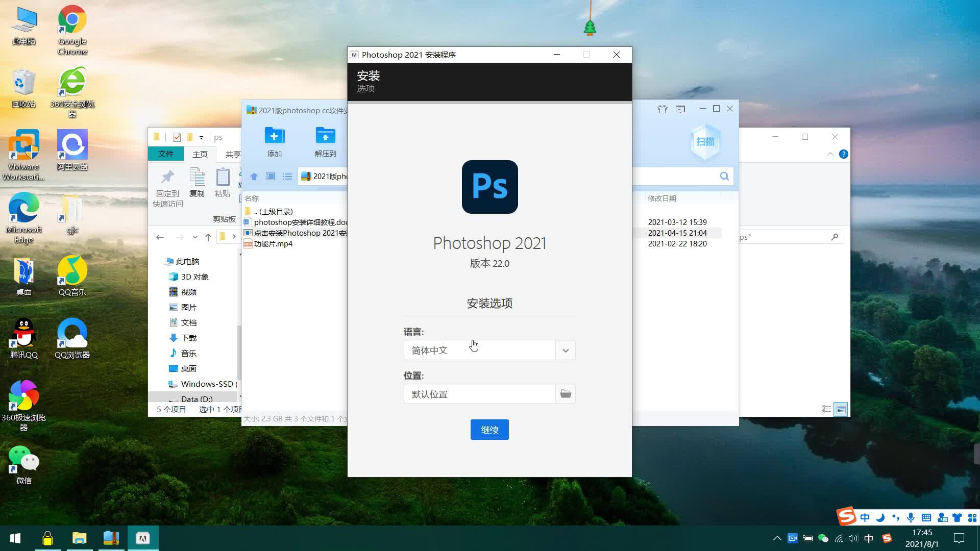Image resolution: width=980 pixels, height=551 pixels.
Task: Collapse the Explorer ribbon with the chevron
Action: 830,154
